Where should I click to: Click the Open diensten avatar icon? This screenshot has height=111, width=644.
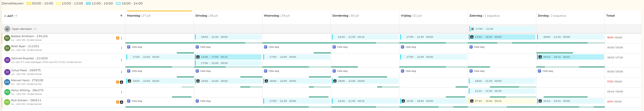pos(7,29)
